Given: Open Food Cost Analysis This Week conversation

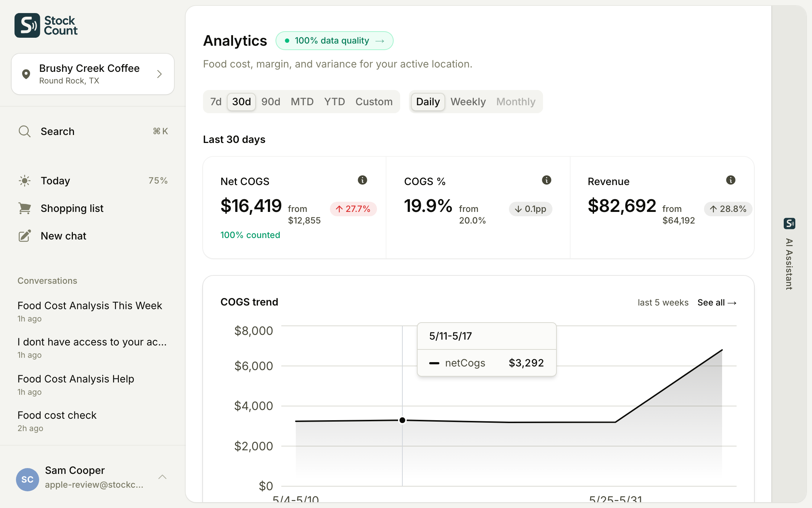Looking at the screenshot, I should coord(93,311).
